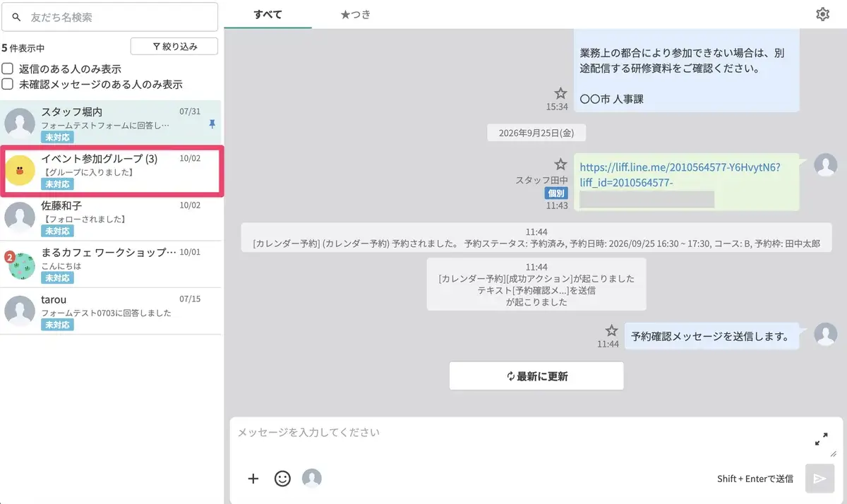Click 未対応 tag under スタッフ堀内
This screenshot has width=847, height=504.
[x=57, y=137]
